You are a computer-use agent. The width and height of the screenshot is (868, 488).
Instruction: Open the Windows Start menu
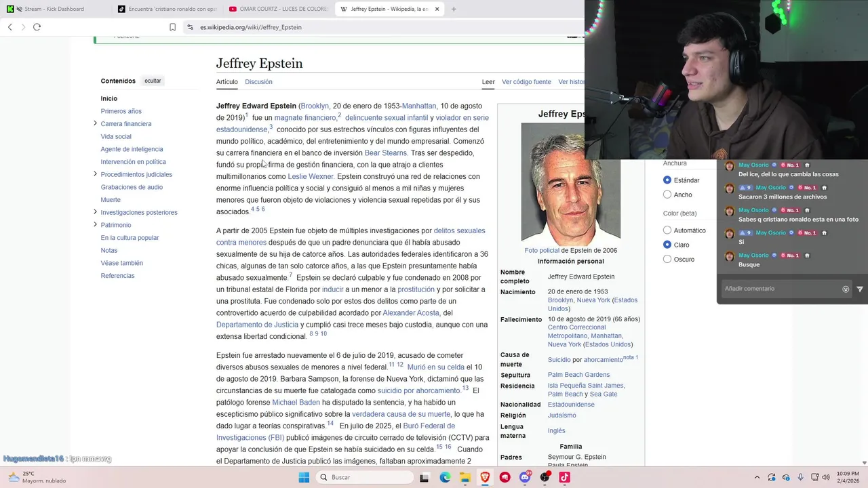pos(304,477)
